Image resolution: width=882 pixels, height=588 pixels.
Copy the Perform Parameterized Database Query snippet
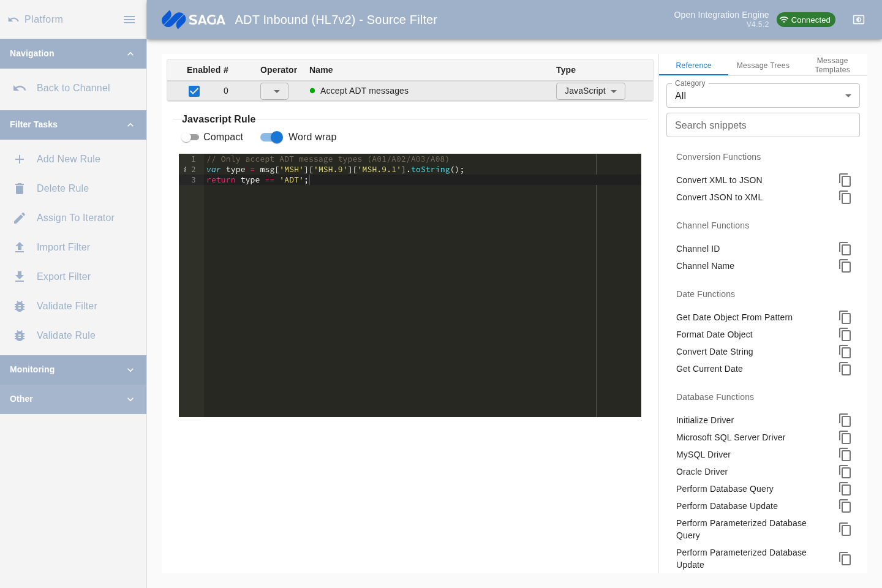[x=845, y=529]
